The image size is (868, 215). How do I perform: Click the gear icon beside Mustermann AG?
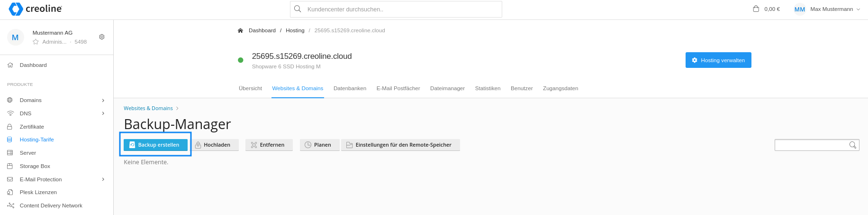pyautogui.click(x=101, y=37)
